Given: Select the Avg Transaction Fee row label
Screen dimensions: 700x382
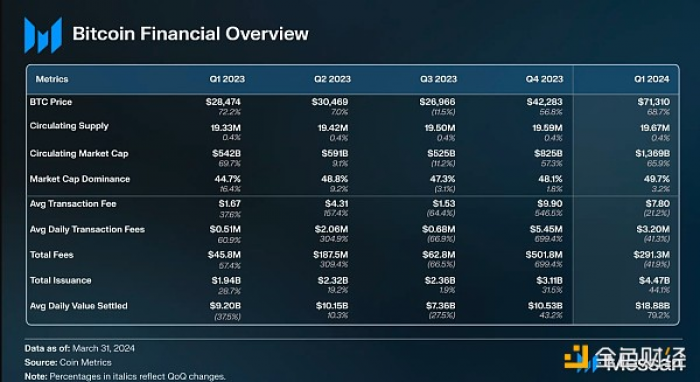Looking at the screenshot, I should (x=73, y=204).
